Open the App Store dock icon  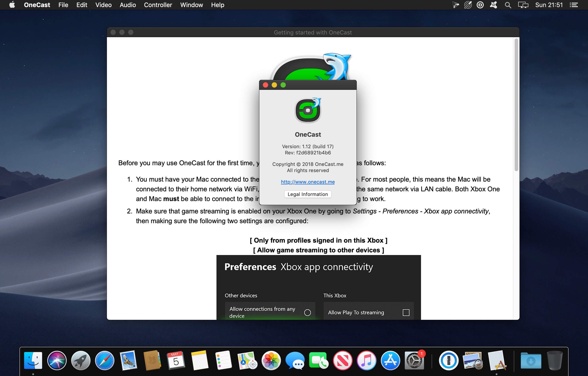[390, 360]
